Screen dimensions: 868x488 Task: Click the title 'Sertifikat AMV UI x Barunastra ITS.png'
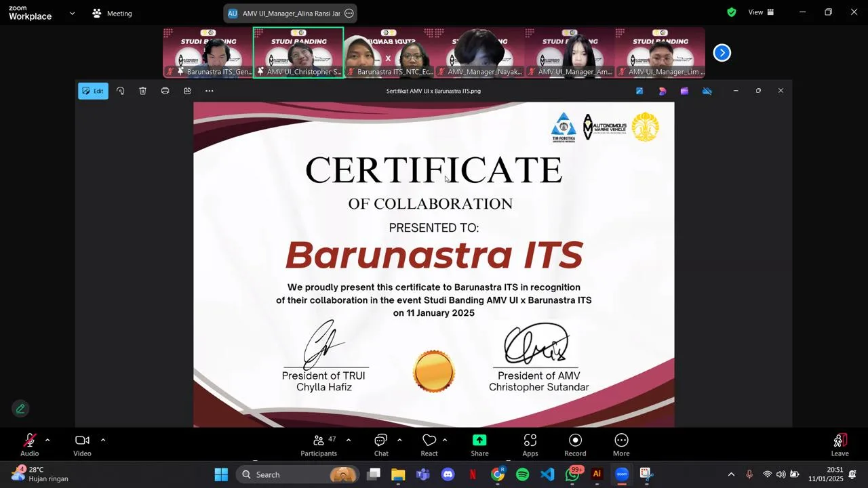click(433, 91)
